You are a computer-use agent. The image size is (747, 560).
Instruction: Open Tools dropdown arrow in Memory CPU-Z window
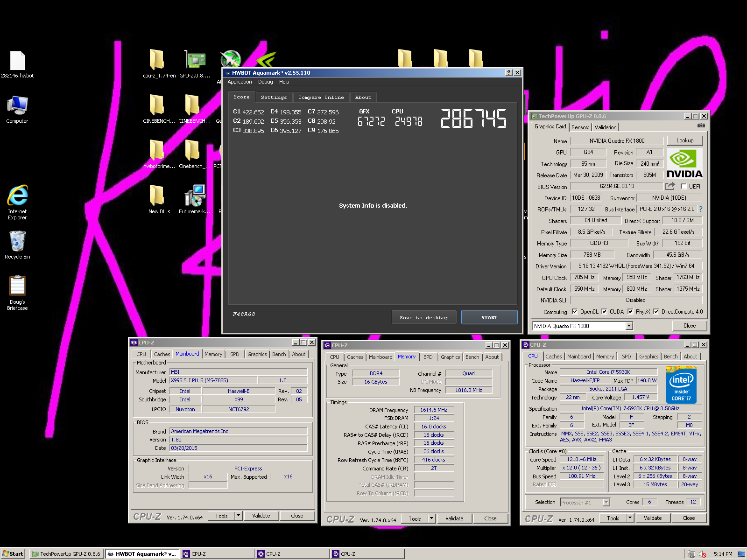pyautogui.click(x=432, y=518)
